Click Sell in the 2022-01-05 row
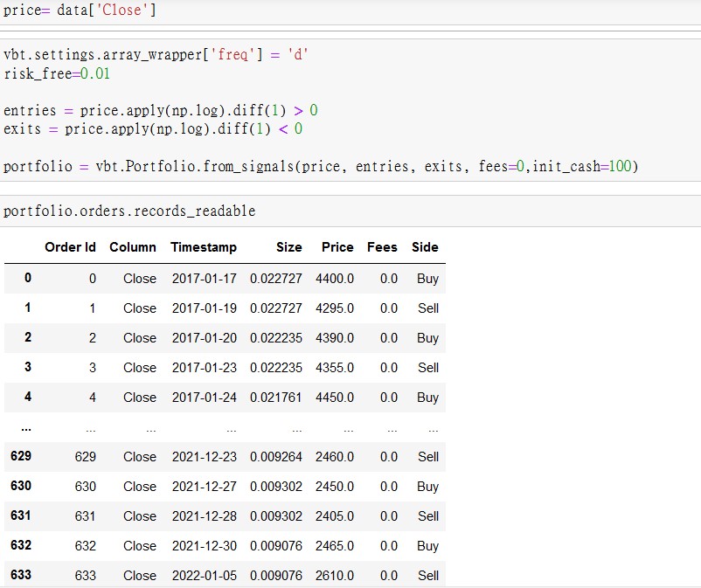This screenshot has height=588, width=701. [428, 576]
